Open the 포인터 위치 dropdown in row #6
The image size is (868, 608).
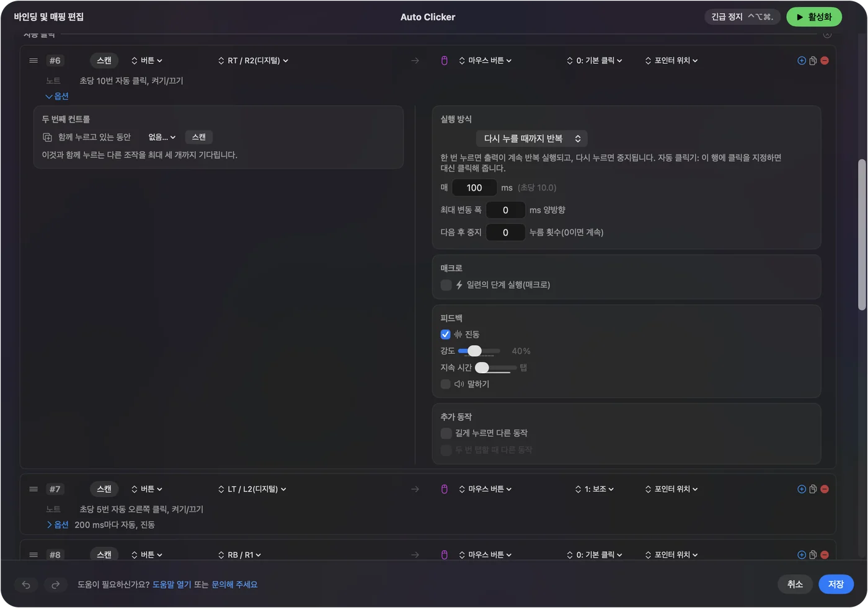pyautogui.click(x=671, y=61)
